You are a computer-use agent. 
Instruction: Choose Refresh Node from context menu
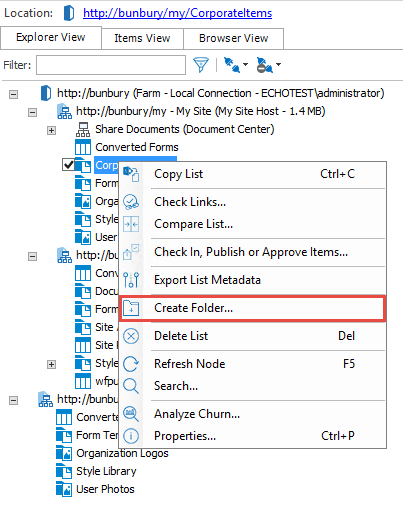(253, 364)
